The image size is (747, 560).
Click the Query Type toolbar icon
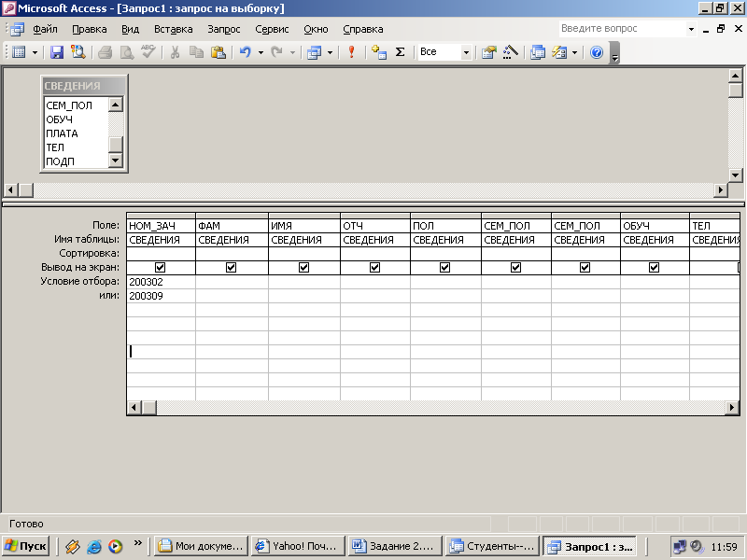[315, 52]
